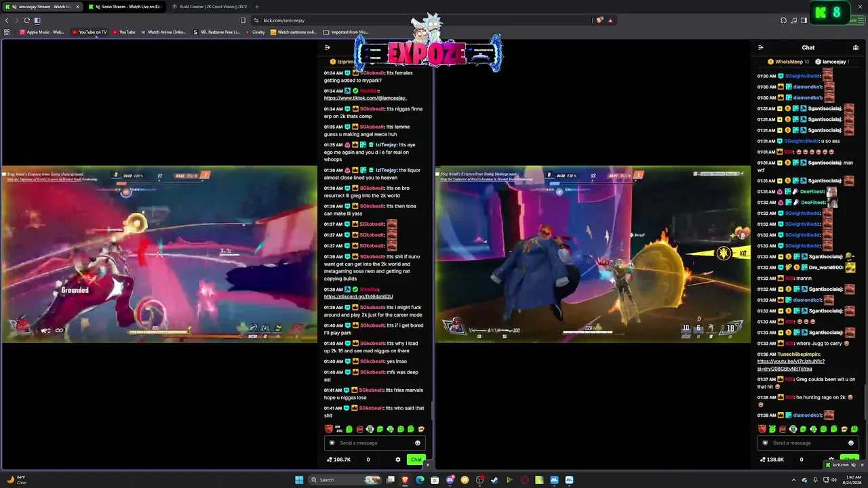Open the right chat leaderboard icon
This screenshot has height=488, width=868.
pyautogui.click(x=856, y=47)
